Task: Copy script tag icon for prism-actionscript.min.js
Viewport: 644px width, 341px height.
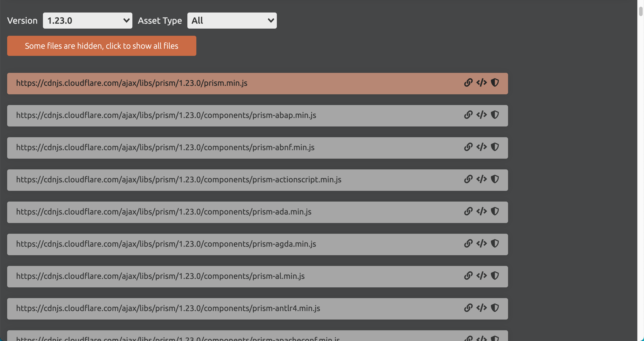Action: [481, 179]
